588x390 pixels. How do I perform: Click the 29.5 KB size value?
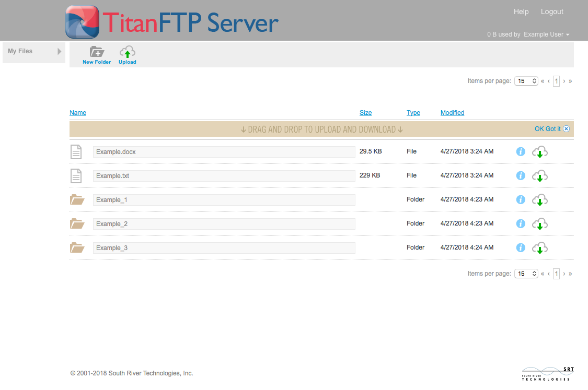(x=371, y=151)
